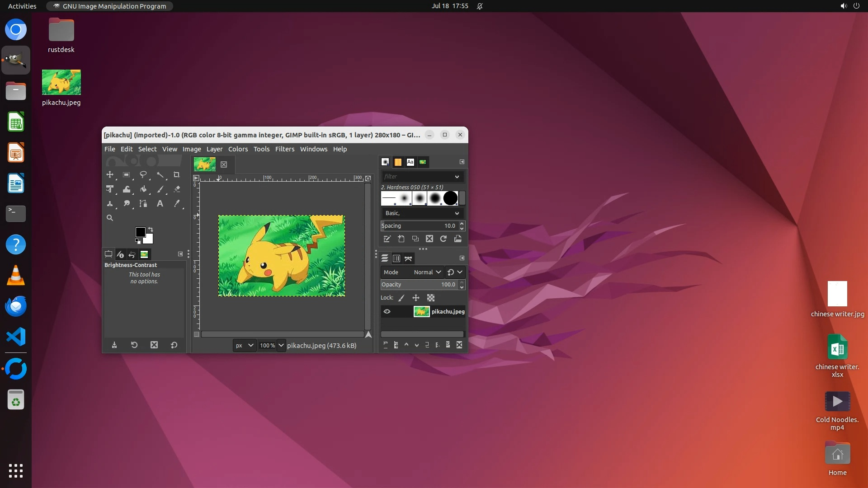Toggle lock alpha channel checkerboard icon
The image size is (868, 488).
click(x=431, y=298)
